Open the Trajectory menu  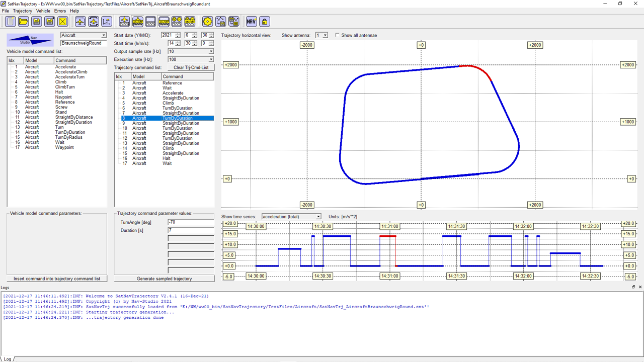[22, 11]
